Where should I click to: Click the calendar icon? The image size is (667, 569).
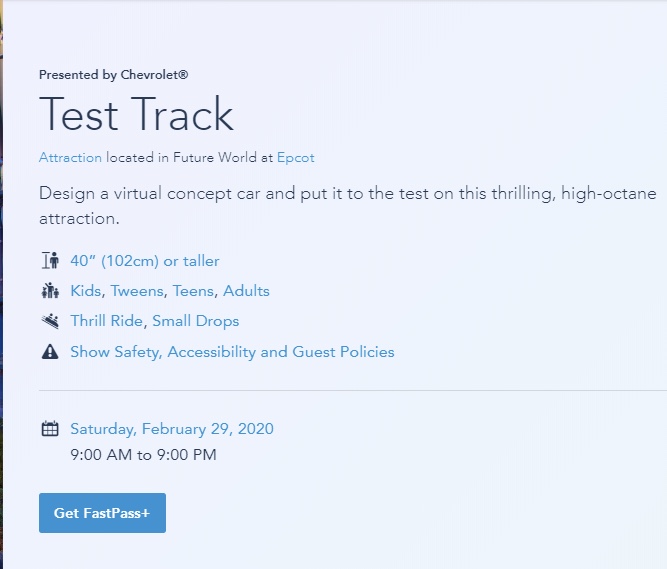click(x=49, y=429)
